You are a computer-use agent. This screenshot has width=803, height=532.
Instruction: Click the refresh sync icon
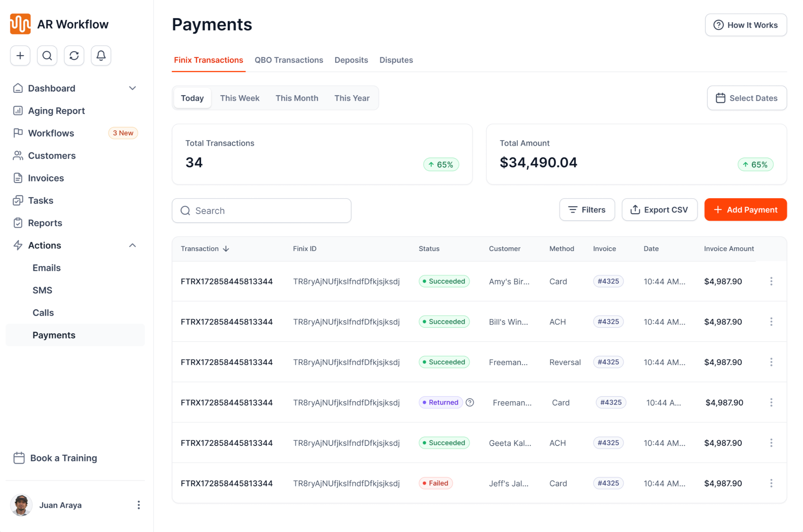[x=74, y=55]
